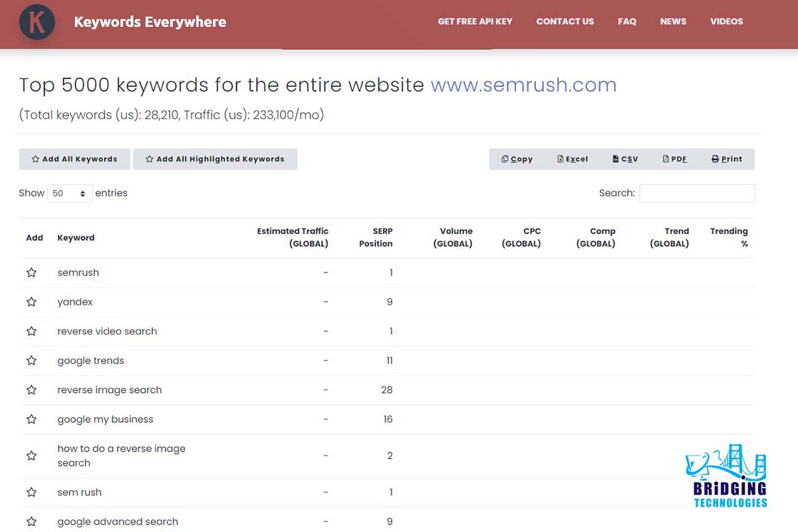Select 'how to do a reverse image search' text
The image size is (798, 532).
(x=121, y=456)
